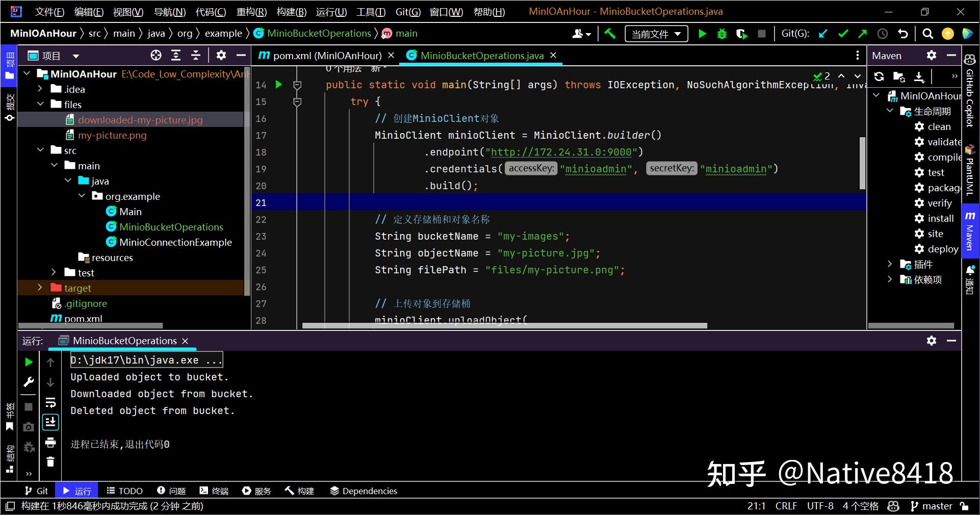Switch to the pom.xml editor tab
The image size is (980, 515).
(326, 56)
